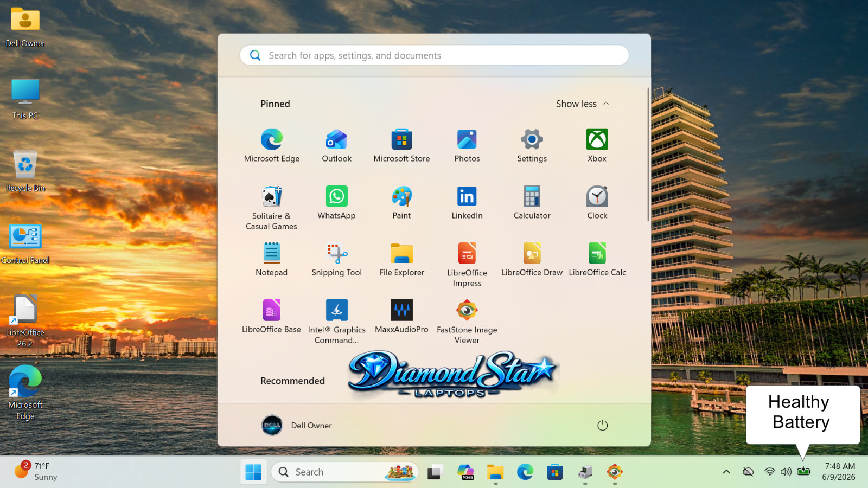Open pinned File Explorer in Start menu
This screenshot has width=868, height=488.
pos(401,259)
